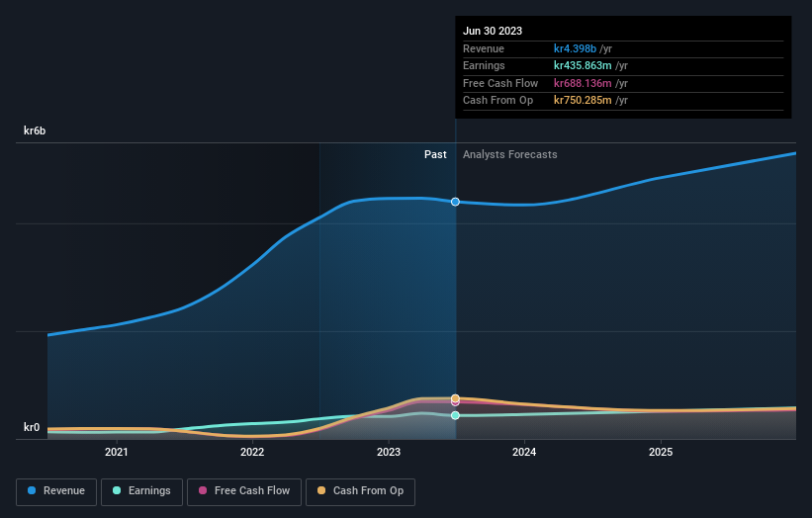Click the Earnings row label in tooltip
Screen dimensions: 812x518
[x=484, y=65]
